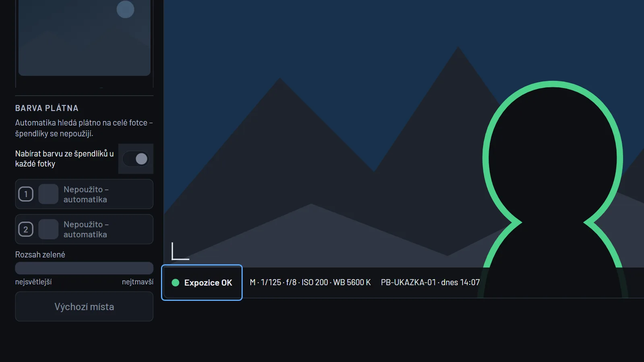The width and height of the screenshot is (644, 362).
Task: Click the number 2 pin badge
Action: [26, 229]
